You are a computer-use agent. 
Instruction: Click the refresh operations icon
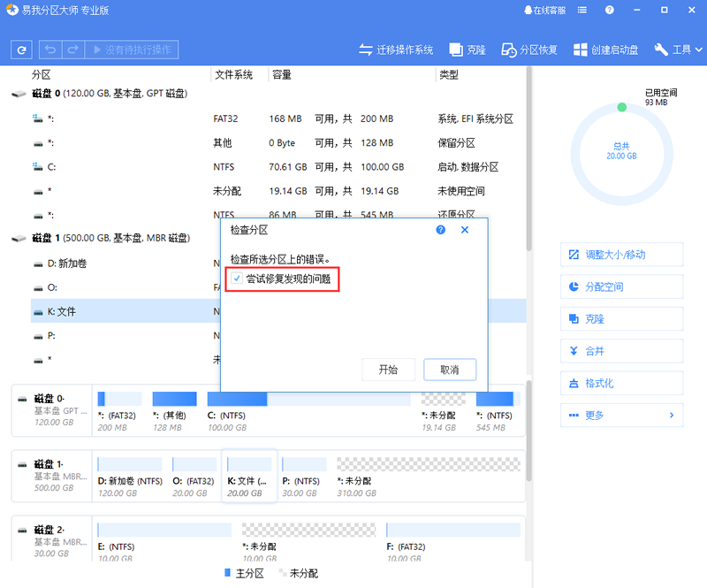20,49
